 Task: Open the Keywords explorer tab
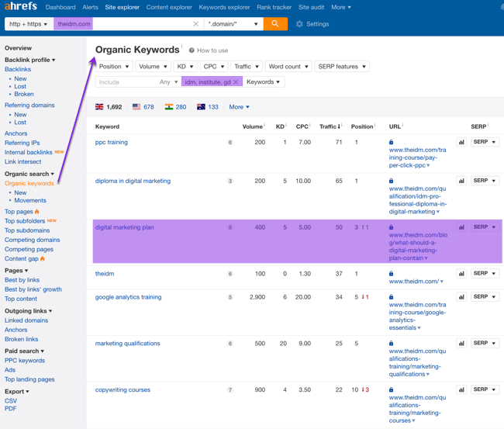tap(224, 7)
